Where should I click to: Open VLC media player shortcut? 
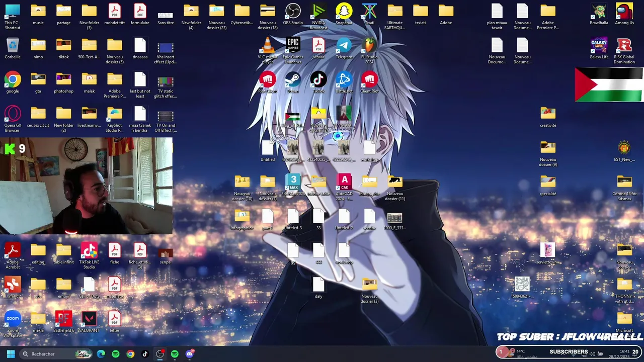267,50
